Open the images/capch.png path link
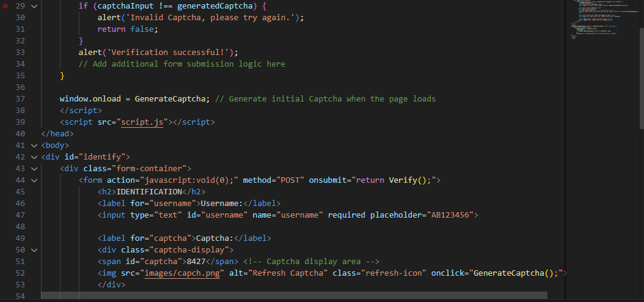This screenshot has height=302, width=644. (182, 273)
